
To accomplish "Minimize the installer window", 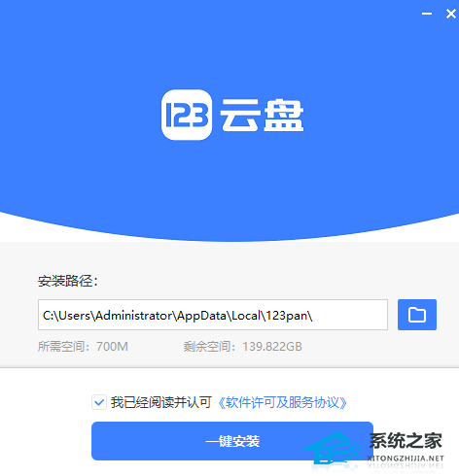I will (x=427, y=14).
